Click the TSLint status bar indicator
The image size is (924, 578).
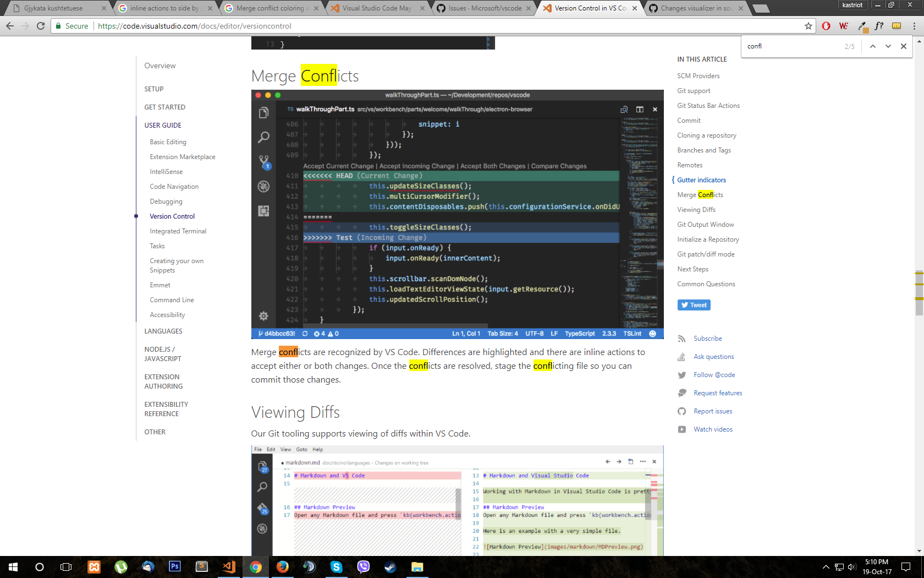632,334
